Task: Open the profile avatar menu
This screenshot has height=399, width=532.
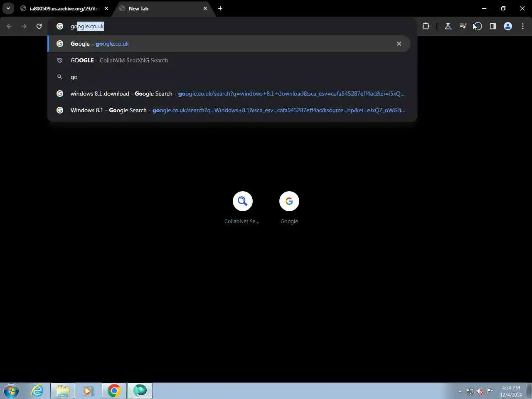Action: (507, 26)
